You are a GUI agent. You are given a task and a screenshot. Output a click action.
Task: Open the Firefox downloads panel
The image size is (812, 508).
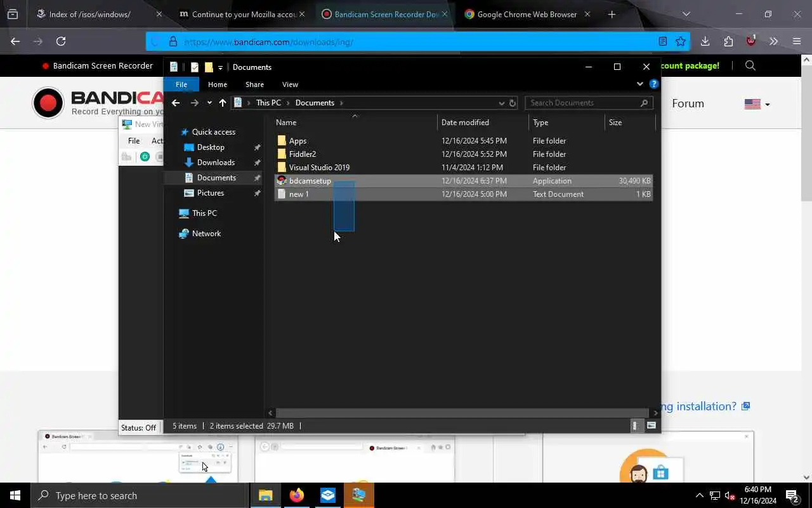(x=705, y=41)
